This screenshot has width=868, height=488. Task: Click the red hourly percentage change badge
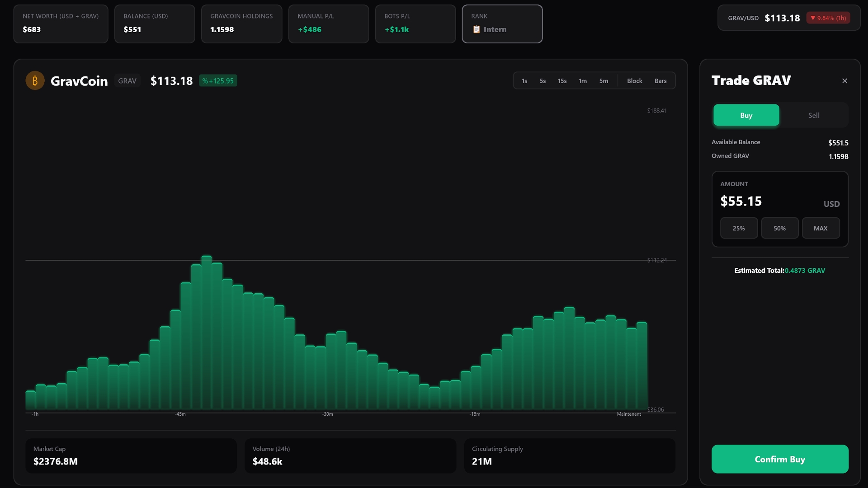(828, 18)
